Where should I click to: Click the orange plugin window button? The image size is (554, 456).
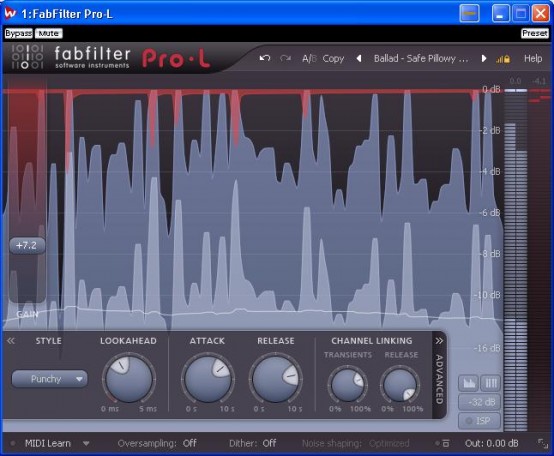pyautogui.click(x=470, y=13)
